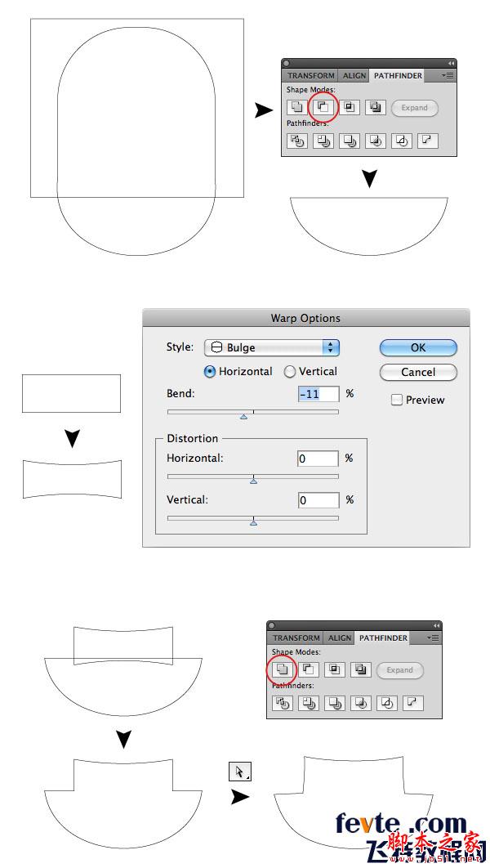This screenshot has width=490, height=868.
Task: Click the Vertical distortion percentage field
Action: pos(318,500)
